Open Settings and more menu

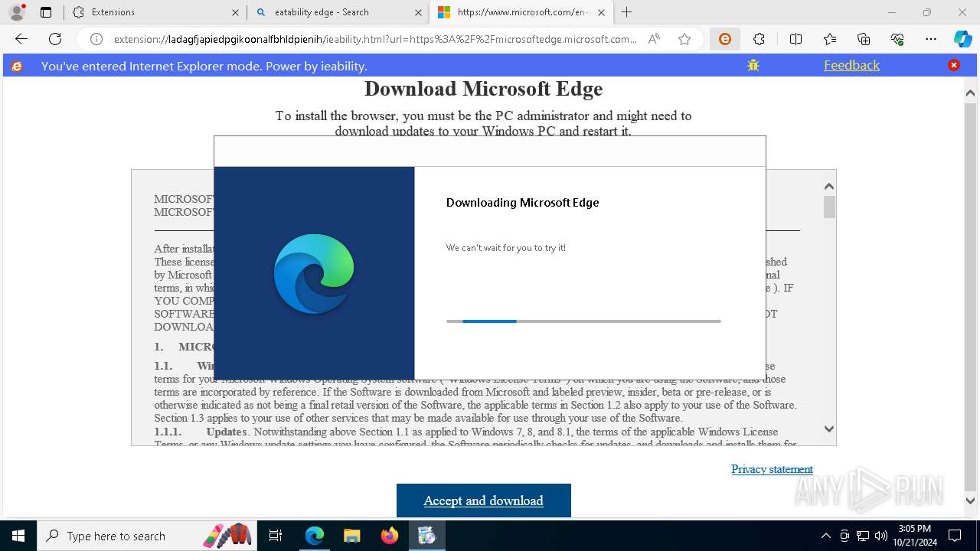coord(931,39)
